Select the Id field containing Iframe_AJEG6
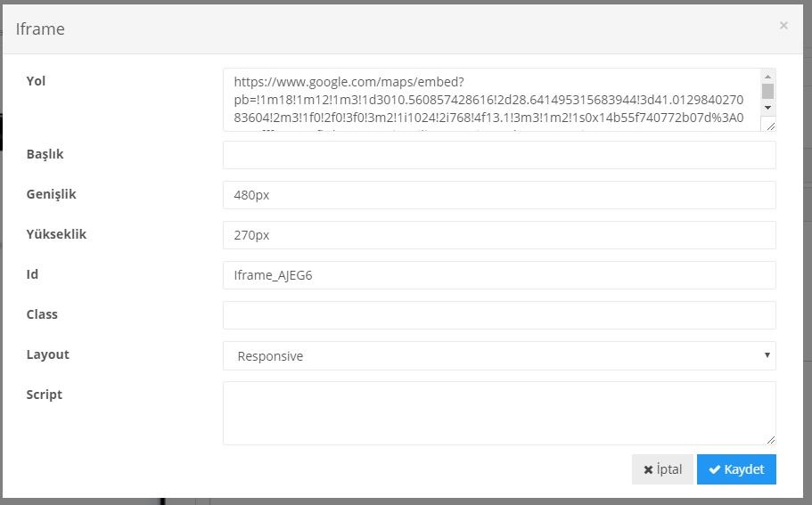 pyautogui.click(x=499, y=275)
